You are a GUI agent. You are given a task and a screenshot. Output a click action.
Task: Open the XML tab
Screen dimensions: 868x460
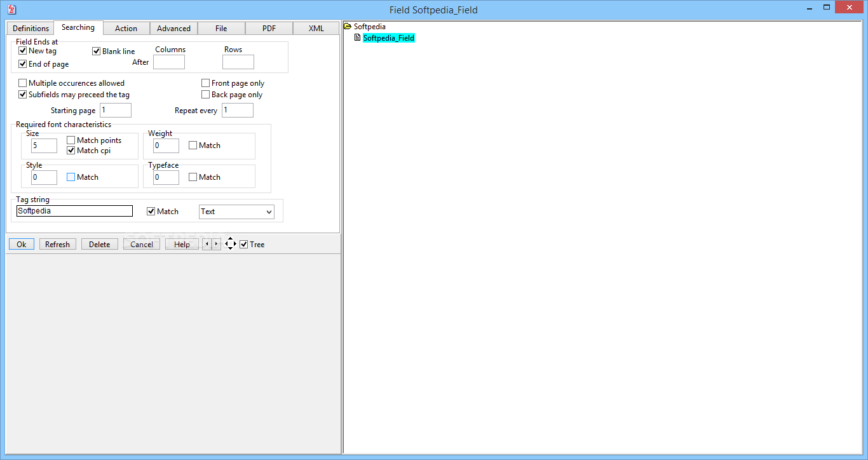tap(316, 29)
